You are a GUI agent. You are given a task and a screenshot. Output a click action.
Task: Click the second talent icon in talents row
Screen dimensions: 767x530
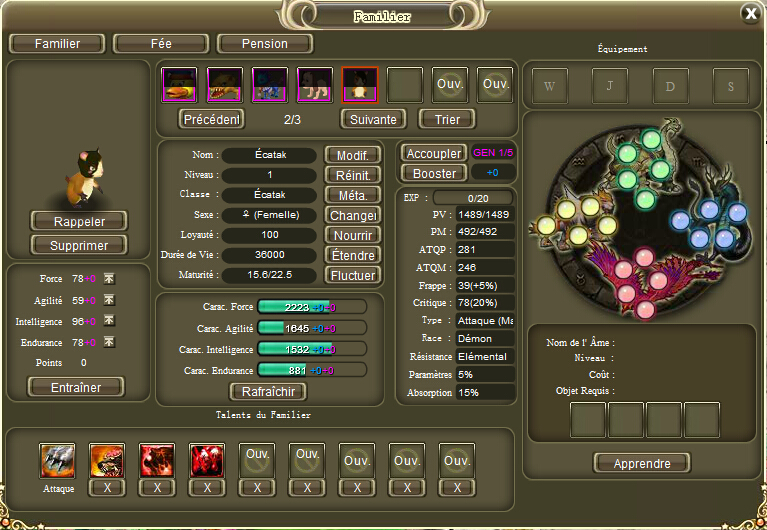pos(107,460)
